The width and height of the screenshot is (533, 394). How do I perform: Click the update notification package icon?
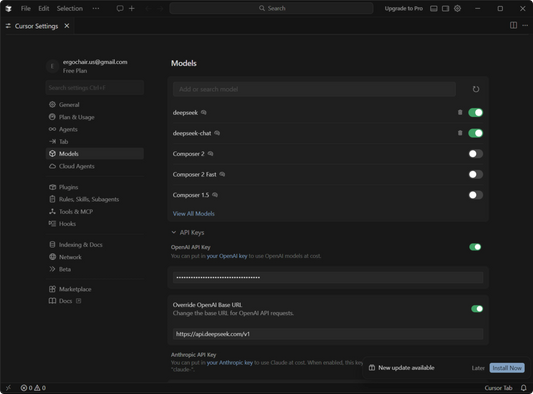coord(372,368)
